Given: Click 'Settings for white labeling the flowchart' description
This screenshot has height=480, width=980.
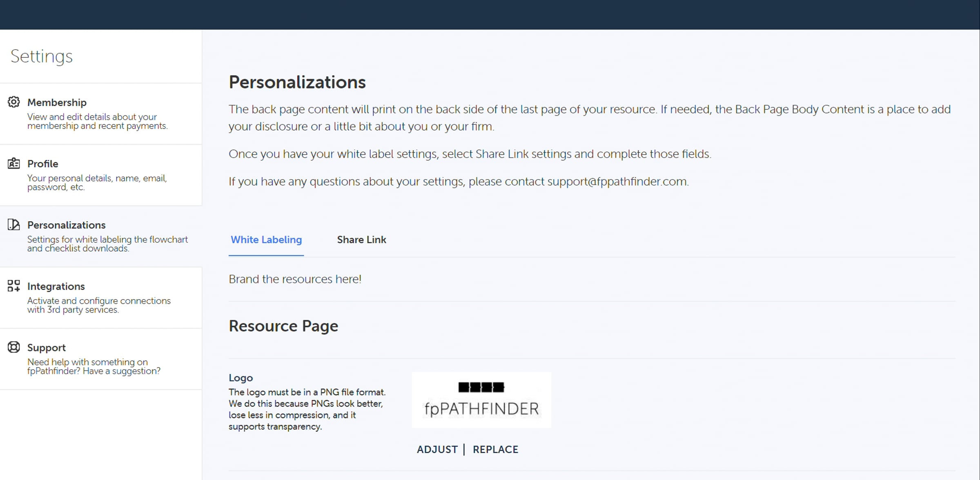Looking at the screenshot, I should pyautogui.click(x=108, y=244).
